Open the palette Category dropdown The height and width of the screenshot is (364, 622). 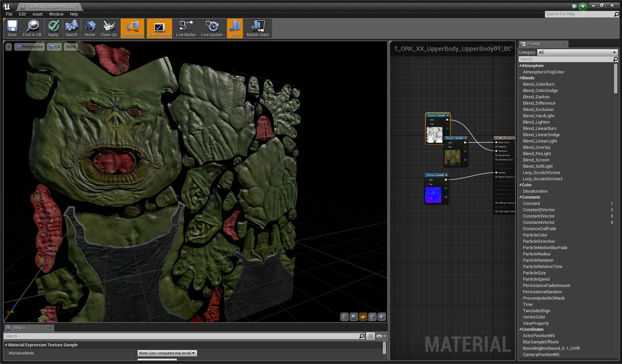coord(577,52)
